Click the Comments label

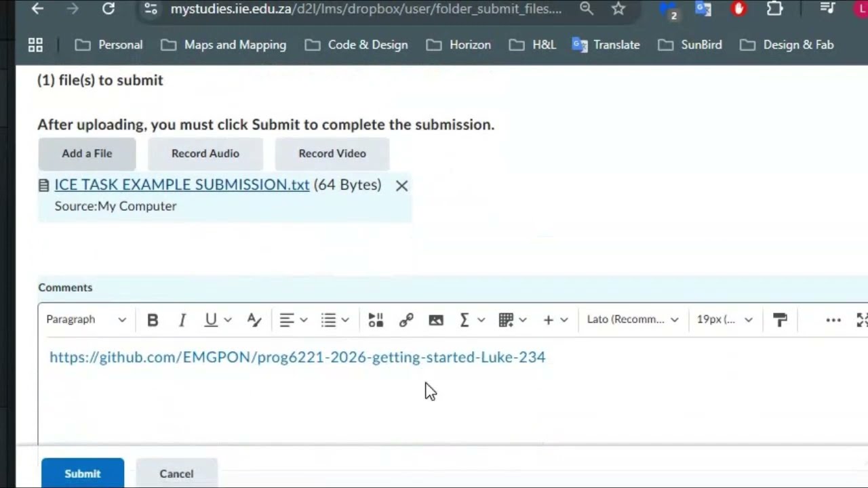(65, 287)
